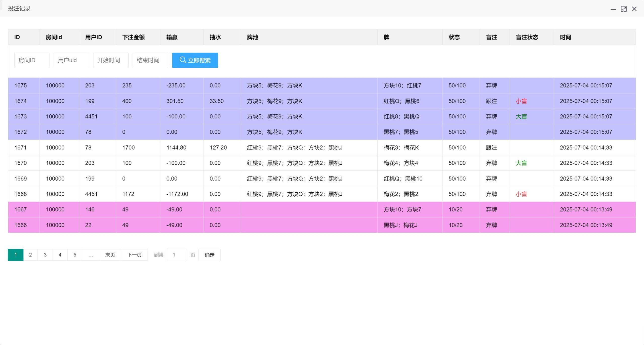Image resolution: width=644 pixels, height=345 pixels.
Task: Click the 确定 page jump button
Action: (x=209, y=255)
